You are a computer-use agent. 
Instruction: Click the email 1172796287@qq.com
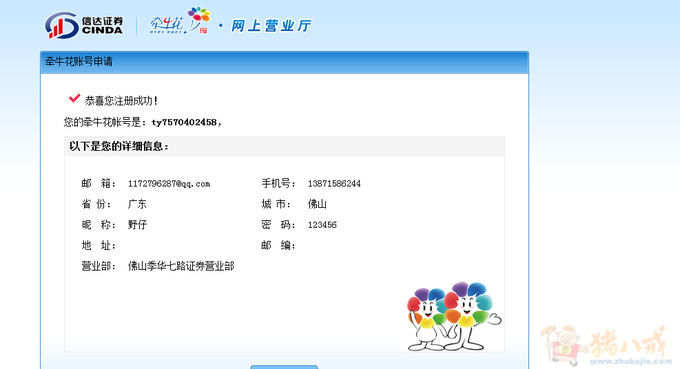[169, 184]
